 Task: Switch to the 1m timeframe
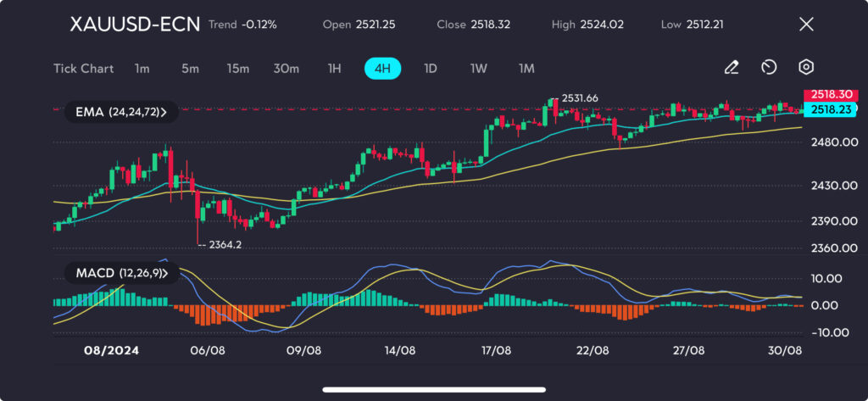point(142,69)
